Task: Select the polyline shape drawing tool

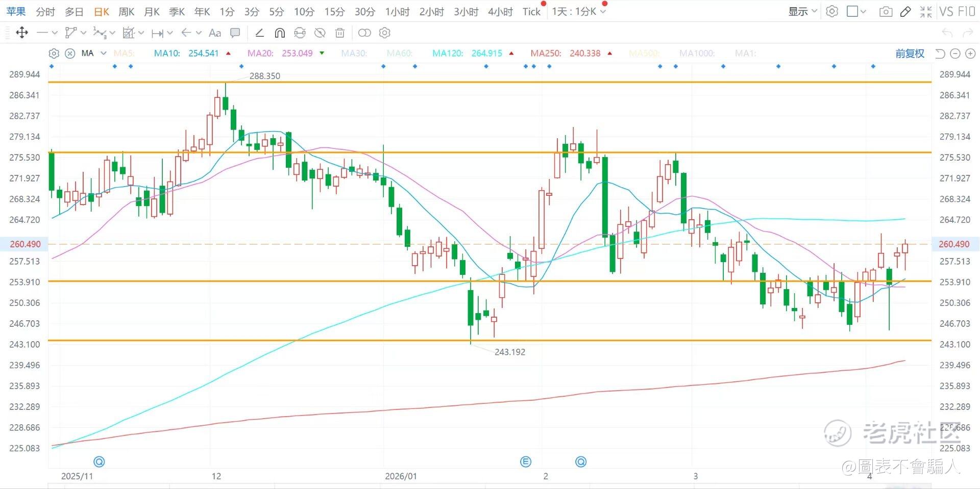Action: click(71, 33)
